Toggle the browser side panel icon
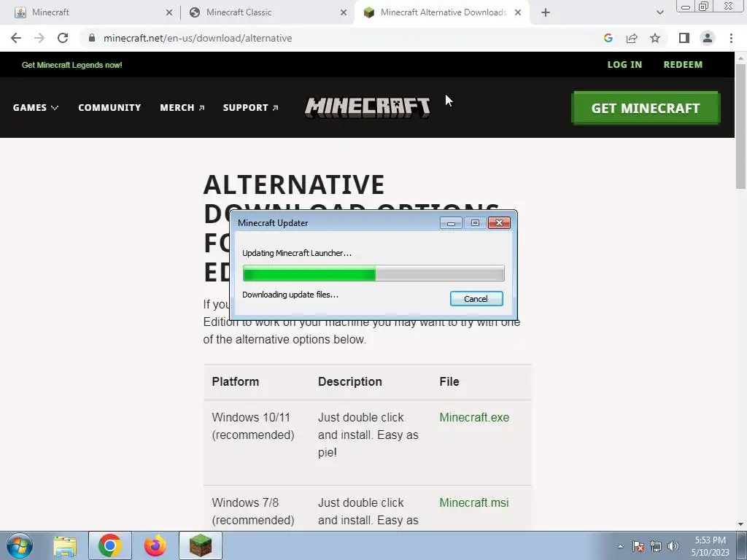This screenshot has width=747, height=560. pyautogui.click(x=684, y=38)
